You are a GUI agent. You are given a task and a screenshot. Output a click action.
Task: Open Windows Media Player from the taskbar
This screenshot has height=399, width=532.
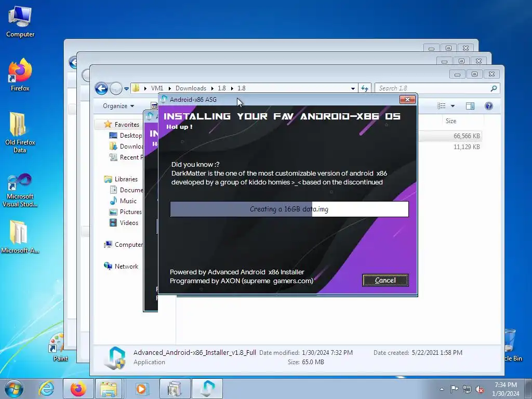click(x=141, y=389)
